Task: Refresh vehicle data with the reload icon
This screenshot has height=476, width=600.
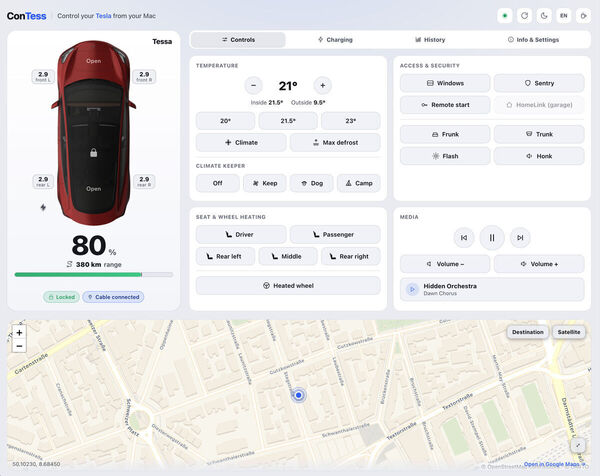Action: click(x=525, y=16)
